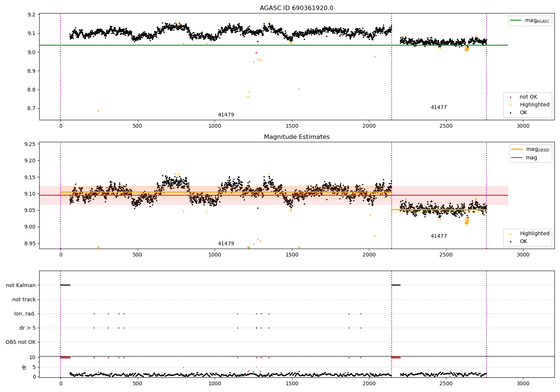560x392 pixels.
Task: Click y-axis tick '9.10' in Magnitude Estimates
Action: (30, 194)
